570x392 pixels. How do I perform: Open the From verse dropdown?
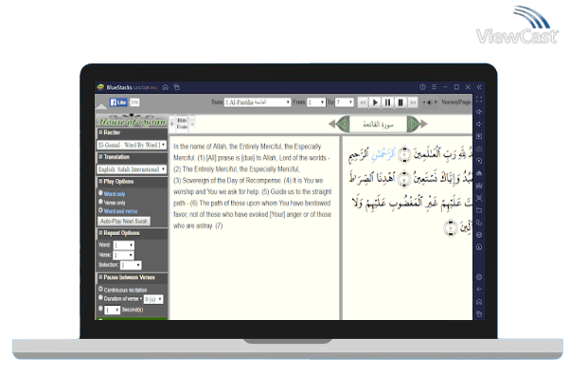click(x=316, y=102)
